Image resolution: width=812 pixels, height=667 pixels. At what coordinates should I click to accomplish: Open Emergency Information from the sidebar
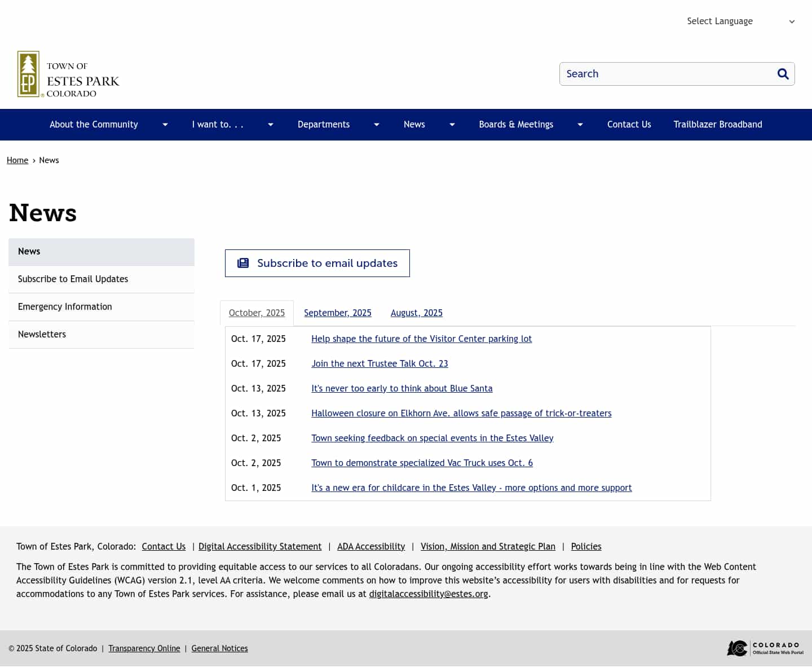point(64,306)
